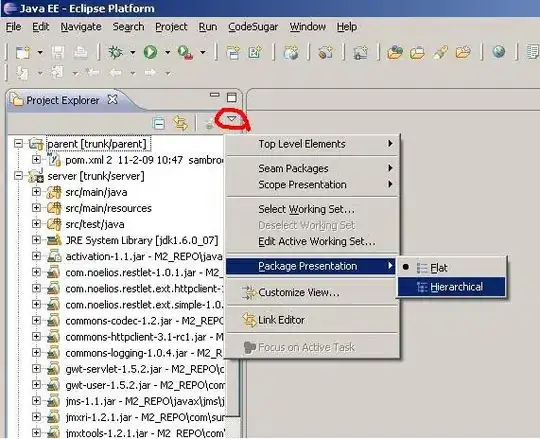Click the Package Presentation menu item
Viewport: 540px width, 439px height.
[x=311, y=266]
